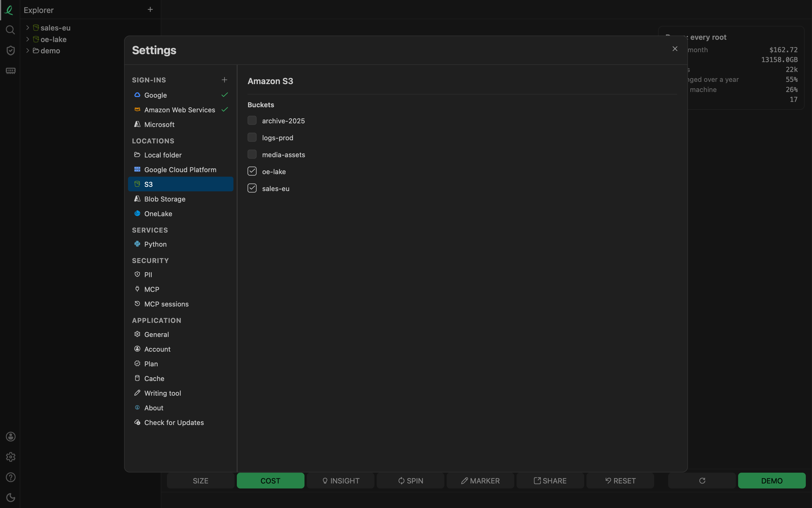Click the leaf app logo icon

pos(9,10)
